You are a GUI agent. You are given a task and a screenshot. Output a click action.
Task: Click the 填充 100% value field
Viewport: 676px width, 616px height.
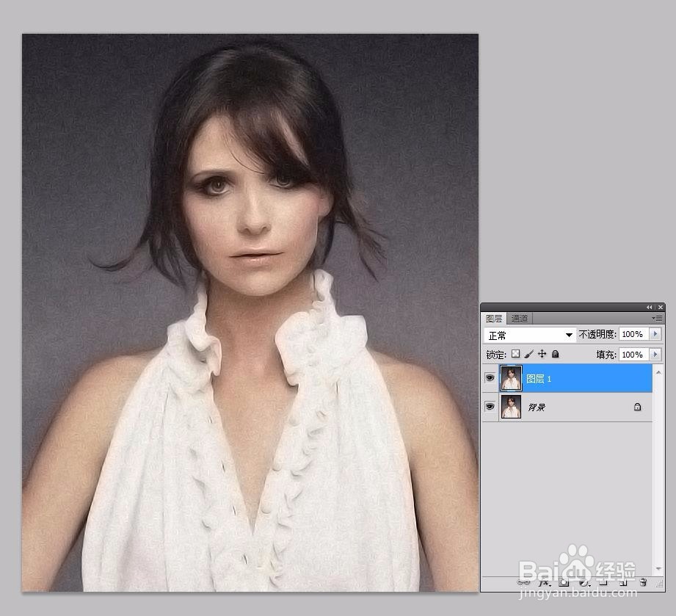click(x=633, y=354)
